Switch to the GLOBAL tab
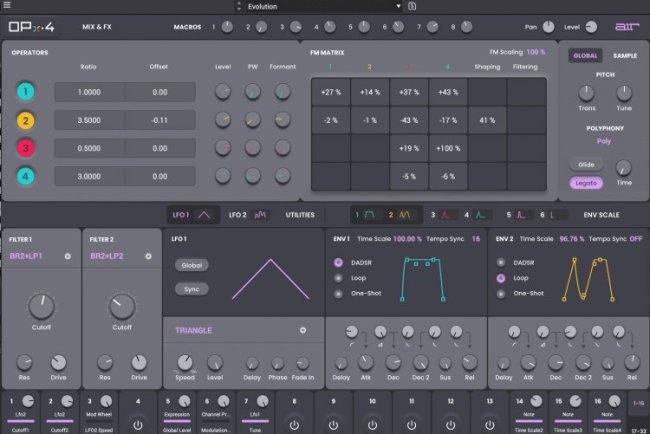The height and width of the screenshot is (434, 650). tap(585, 56)
